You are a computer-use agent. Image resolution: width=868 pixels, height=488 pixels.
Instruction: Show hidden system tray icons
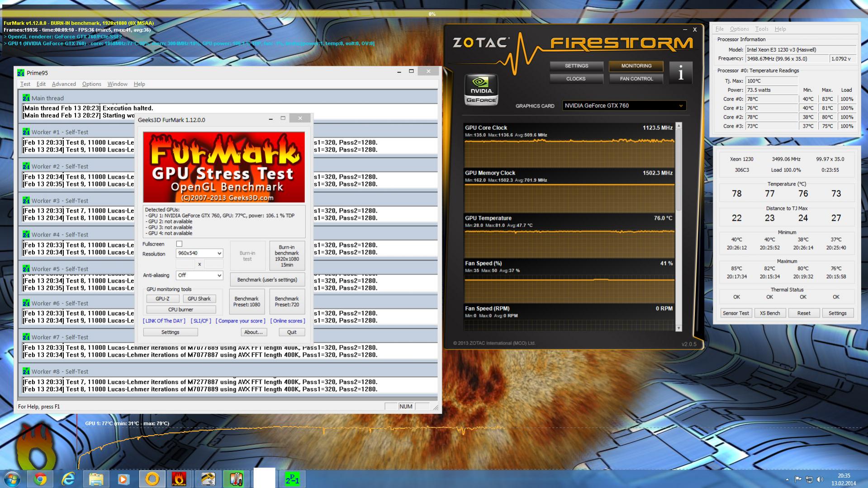pyautogui.click(x=787, y=479)
